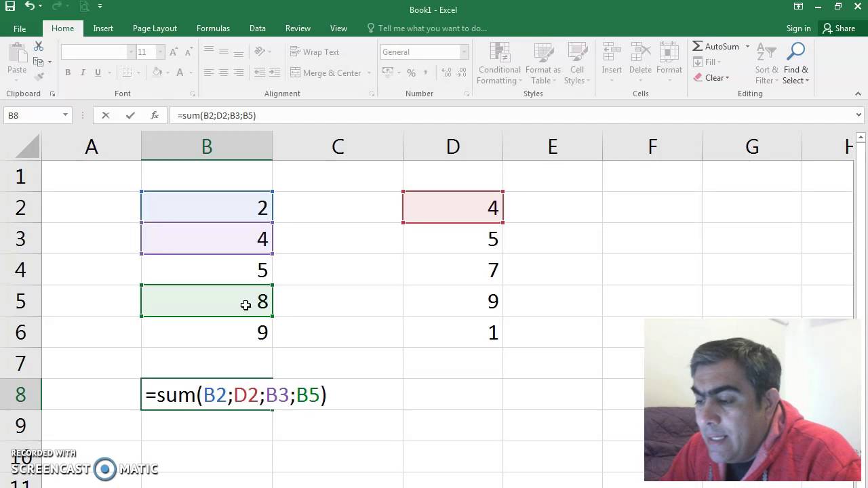Viewport: 868px width, 488px height.
Task: Open the Formulas ribbon tab
Action: (x=213, y=28)
